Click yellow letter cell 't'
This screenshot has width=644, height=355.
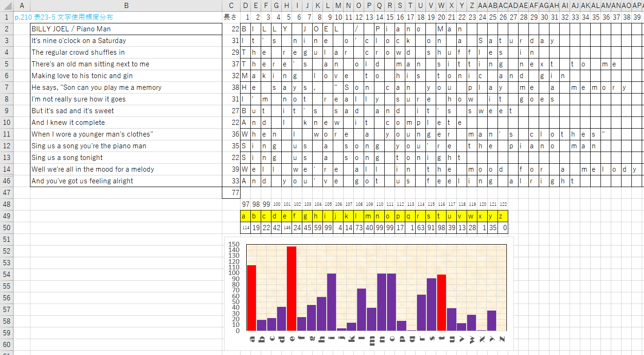[x=441, y=216]
